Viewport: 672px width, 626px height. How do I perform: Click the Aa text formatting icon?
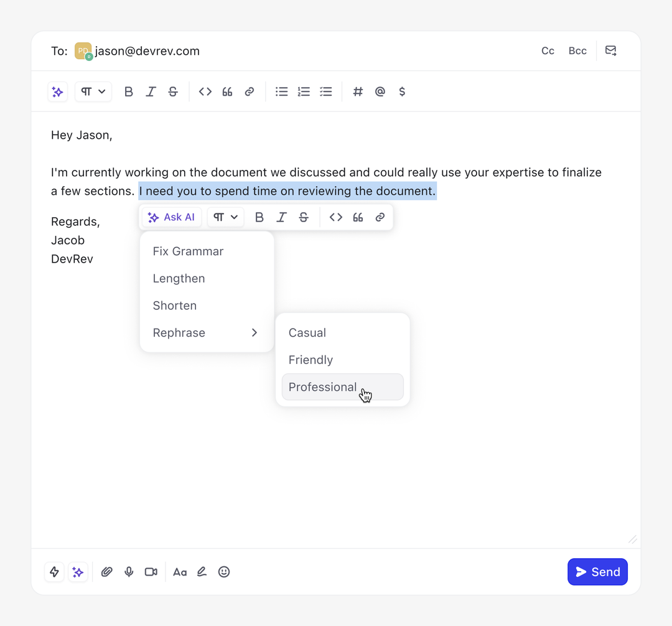[x=180, y=572]
